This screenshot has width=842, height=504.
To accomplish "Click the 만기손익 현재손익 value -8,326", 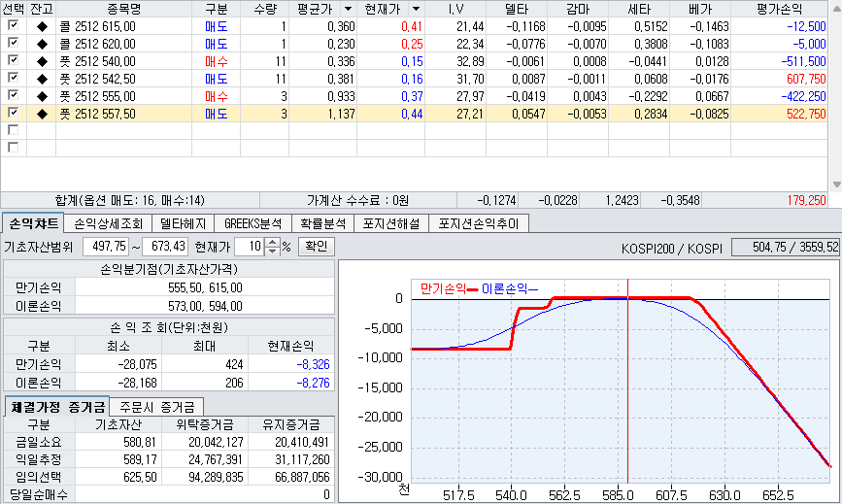I will coord(313,364).
